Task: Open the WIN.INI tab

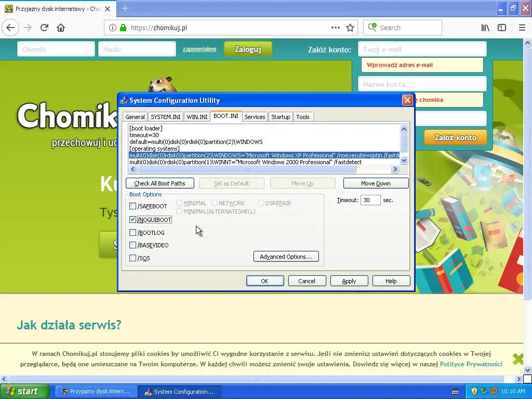Action: click(197, 117)
